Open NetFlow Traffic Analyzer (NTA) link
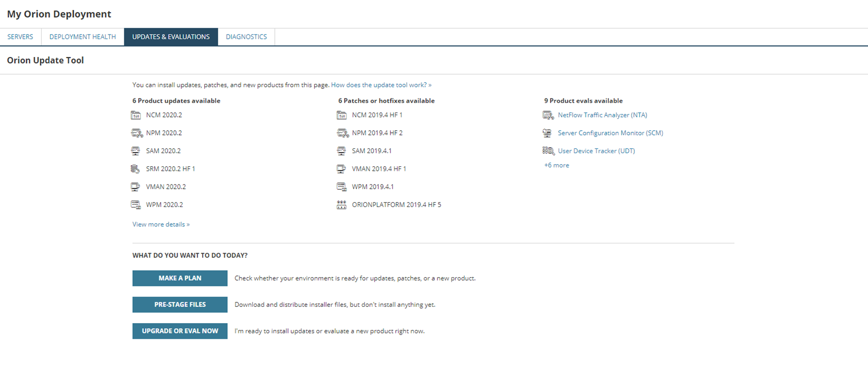Screen dimensions: 868x367 [603, 115]
